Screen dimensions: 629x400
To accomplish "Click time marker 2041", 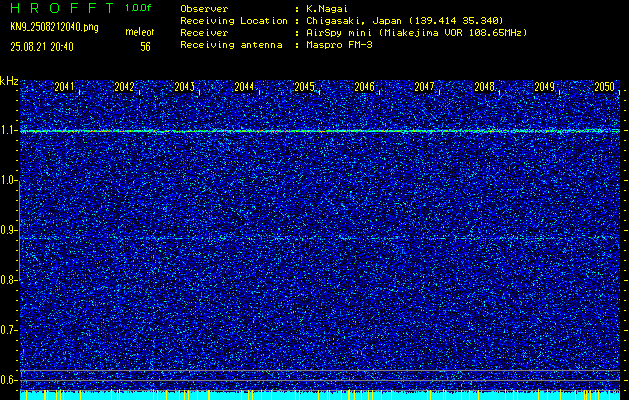I will (64, 87).
